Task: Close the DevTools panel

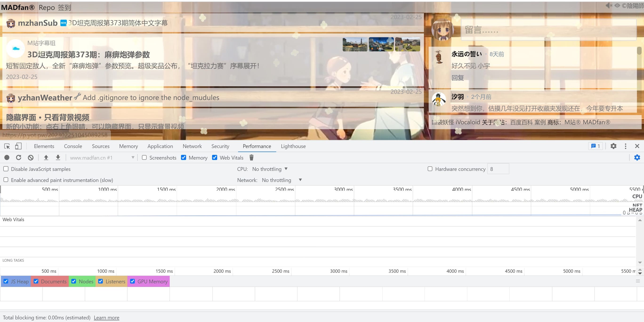Action: pos(637,146)
